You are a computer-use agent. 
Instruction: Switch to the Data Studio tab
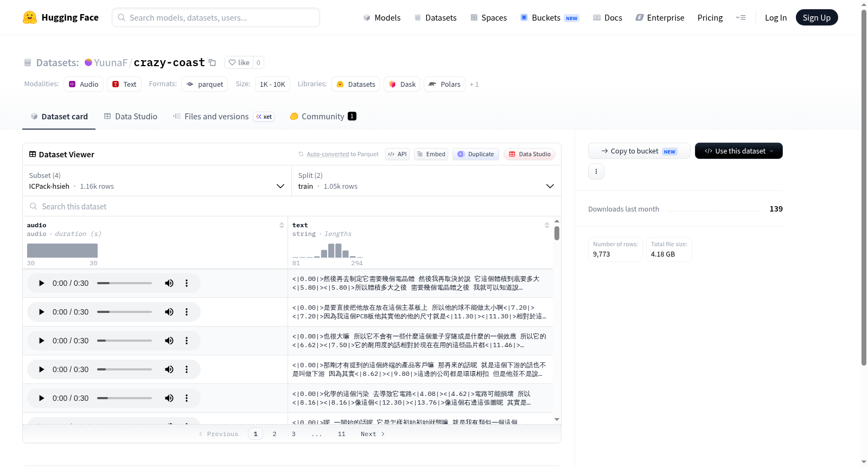pos(131,116)
